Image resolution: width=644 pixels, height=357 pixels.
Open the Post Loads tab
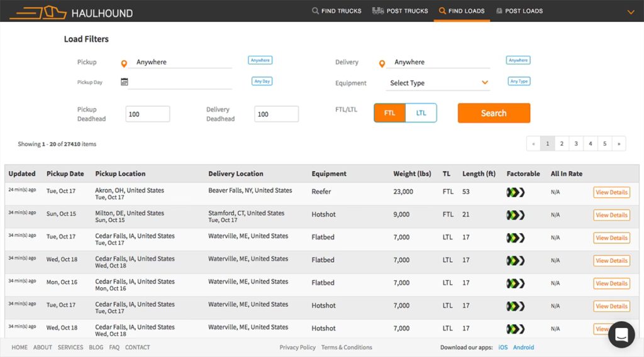tap(519, 11)
